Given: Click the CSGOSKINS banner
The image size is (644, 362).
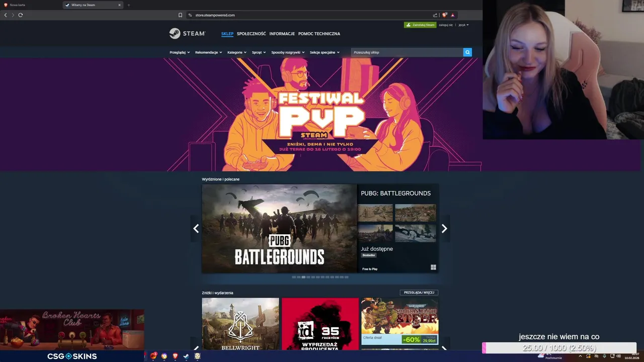Looking at the screenshot, I should point(72,356).
